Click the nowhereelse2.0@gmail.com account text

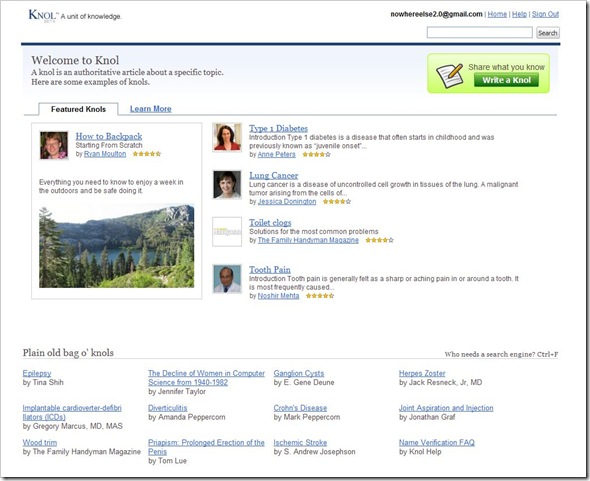(x=436, y=14)
